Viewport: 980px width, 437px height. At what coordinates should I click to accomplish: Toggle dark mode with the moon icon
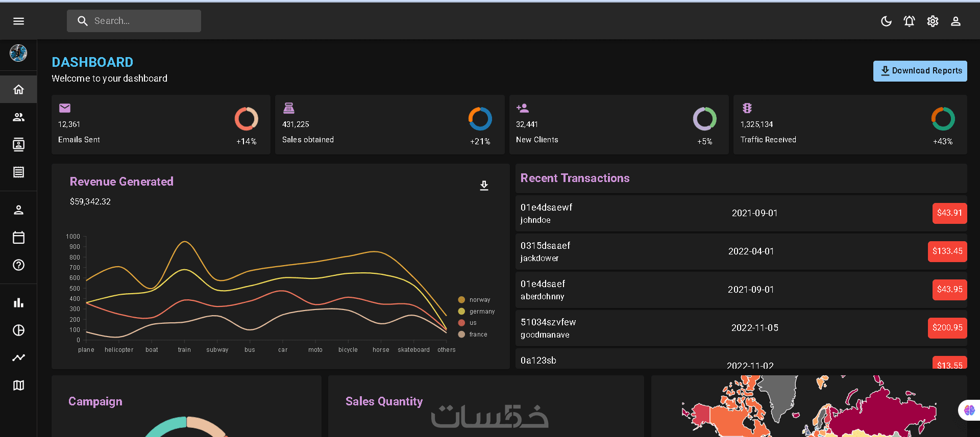click(x=886, y=21)
